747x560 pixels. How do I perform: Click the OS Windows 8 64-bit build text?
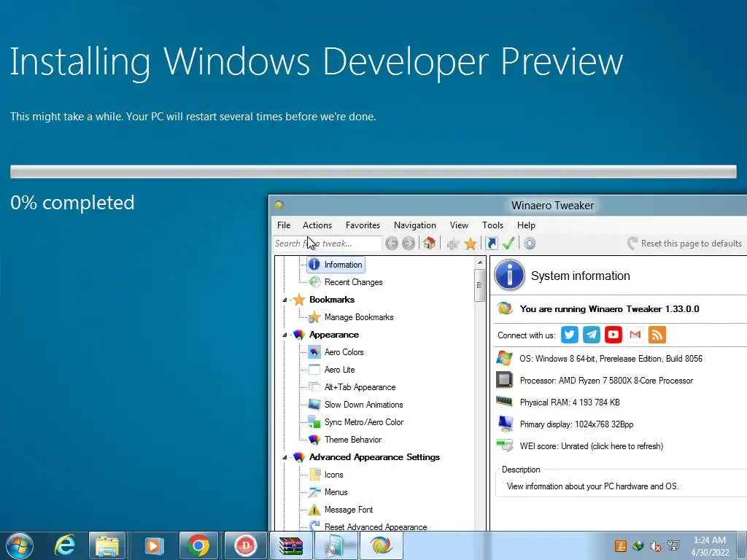(x=611, y=359)
